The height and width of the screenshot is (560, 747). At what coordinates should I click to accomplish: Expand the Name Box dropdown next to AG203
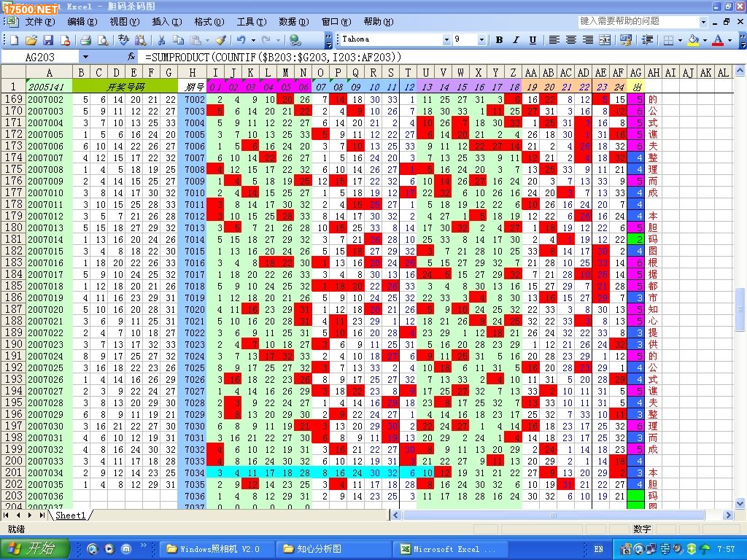[x=85, y=57]
